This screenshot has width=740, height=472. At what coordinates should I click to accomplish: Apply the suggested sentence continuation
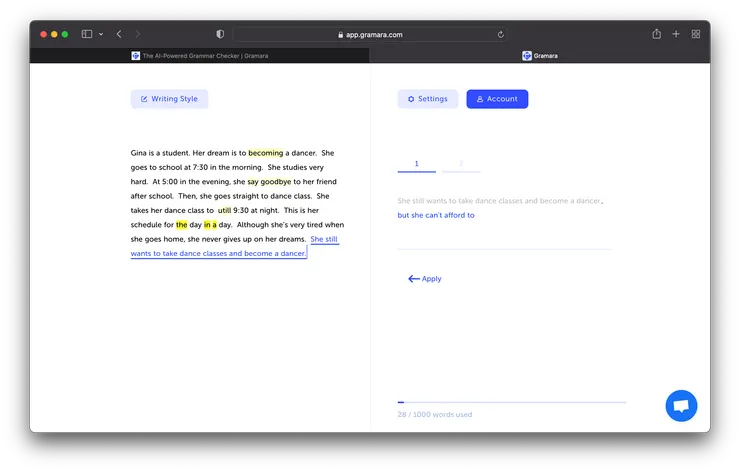tap(425, 279)
